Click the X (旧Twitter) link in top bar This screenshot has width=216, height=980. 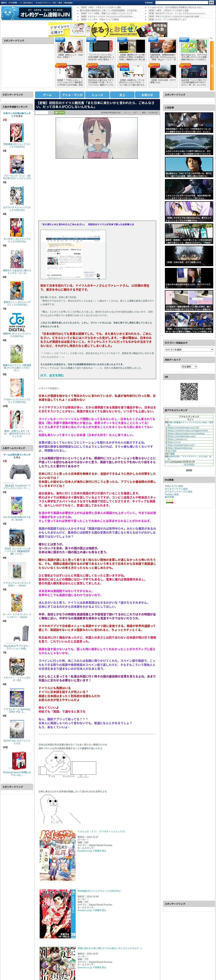[27, 3]
